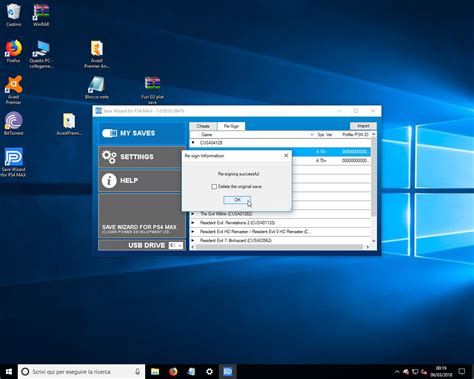Switch to the Cheats tab
The height and width of the screenshot is (379, 474).
pyautogui.click(x=203, y=126)
